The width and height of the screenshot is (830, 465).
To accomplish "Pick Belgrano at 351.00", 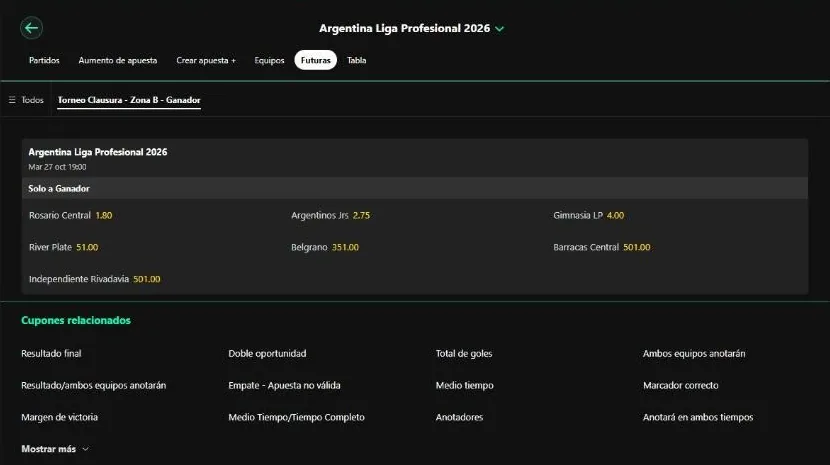I will click(x=324, y=247).
